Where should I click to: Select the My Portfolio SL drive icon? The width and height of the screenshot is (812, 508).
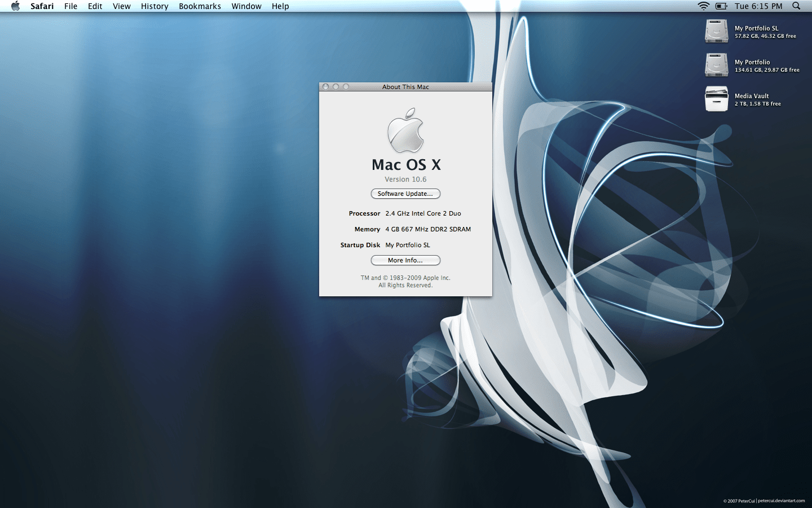coord(716,32)
